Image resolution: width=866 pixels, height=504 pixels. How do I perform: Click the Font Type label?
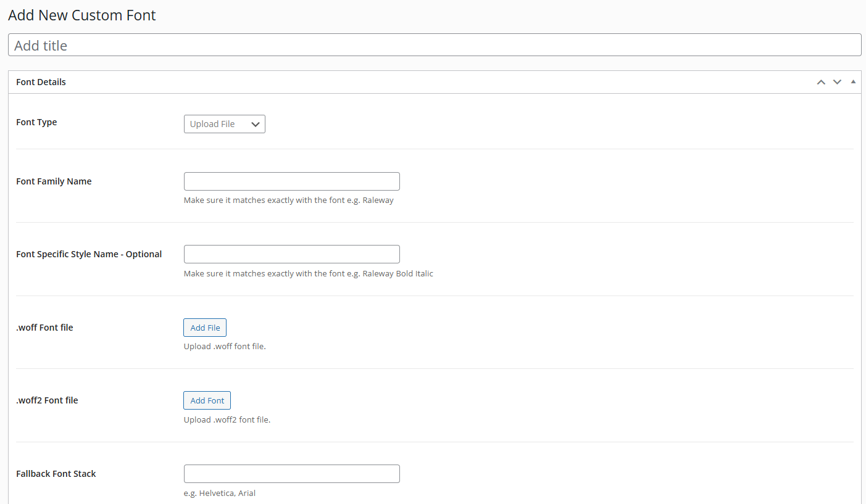(36, 122)
